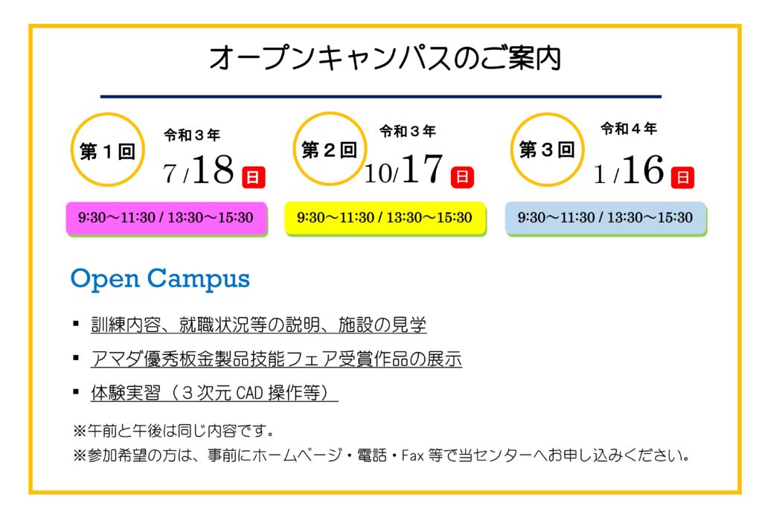This screenshot has width=762, height=532.
Task: Select the yellow time schedule box
Action: click(x=385, y=219)
